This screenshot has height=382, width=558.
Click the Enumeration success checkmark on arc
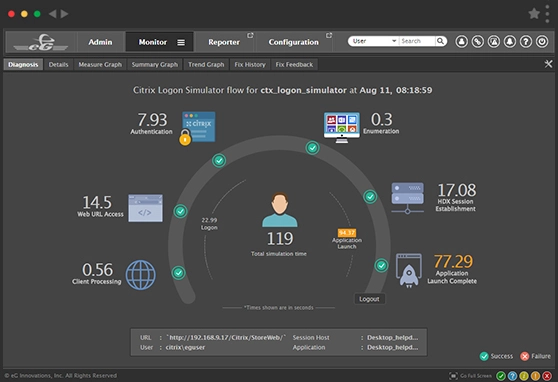click(312, 148)
